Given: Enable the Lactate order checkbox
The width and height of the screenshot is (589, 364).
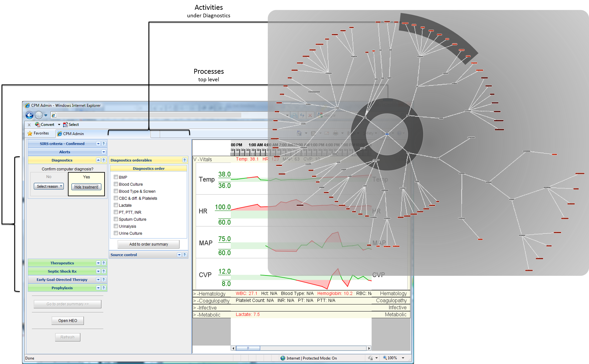Looking at the screenshot, I should click(116, 205).
